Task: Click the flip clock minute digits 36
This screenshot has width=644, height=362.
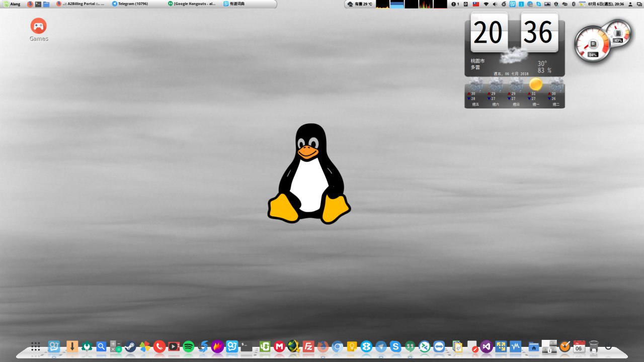Action: pyautogui.click(x=539, y=33)
